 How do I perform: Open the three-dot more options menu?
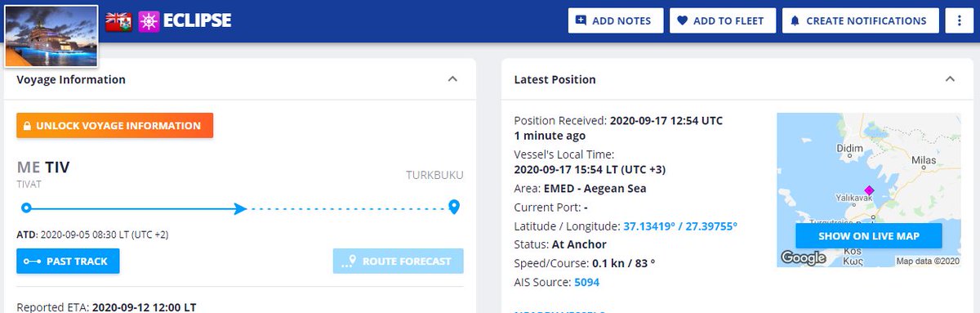(959, 20)
